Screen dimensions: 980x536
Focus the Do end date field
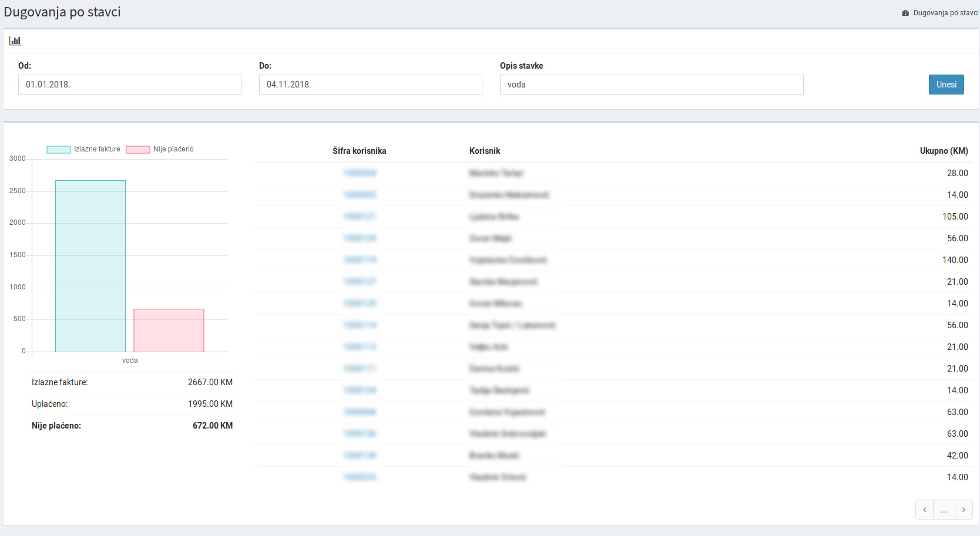click(x=370, y=85)
